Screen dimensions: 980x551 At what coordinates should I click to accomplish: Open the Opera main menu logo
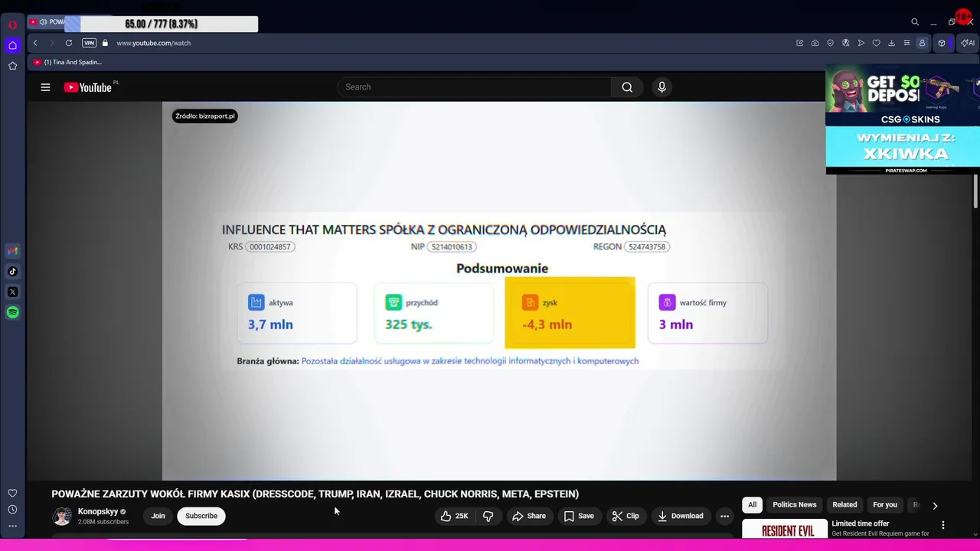tap(12, 24)
